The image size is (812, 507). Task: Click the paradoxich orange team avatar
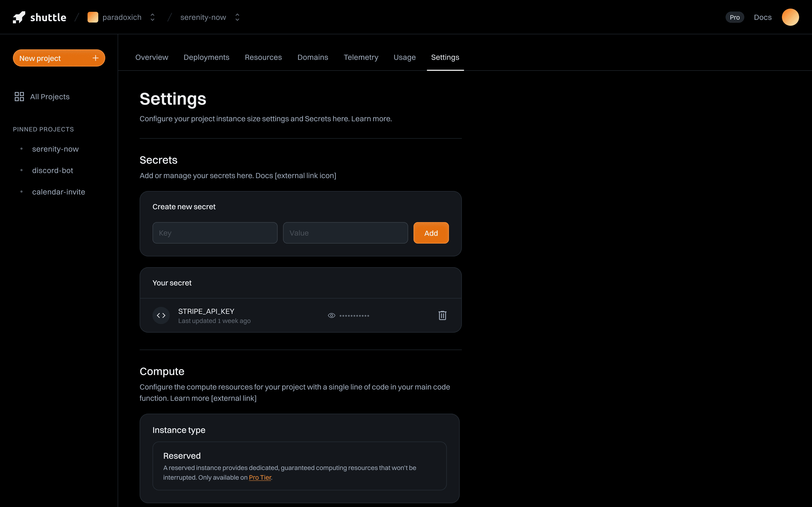[93, 17]
